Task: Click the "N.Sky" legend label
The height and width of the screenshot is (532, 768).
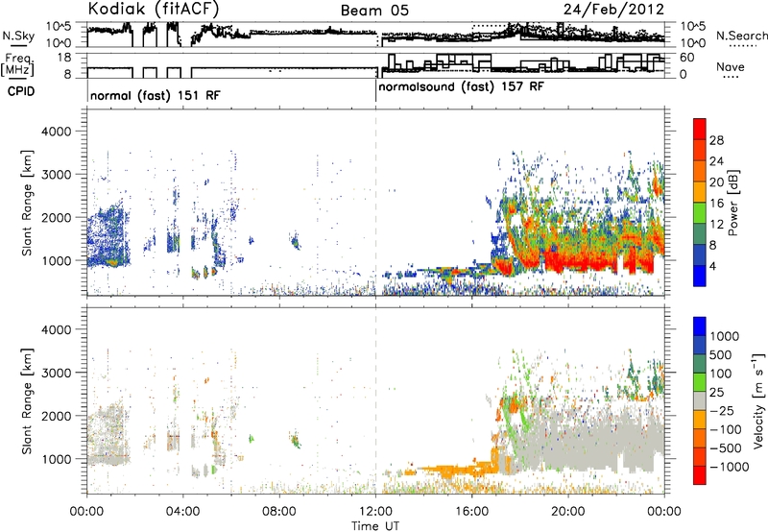Action: click(18, 36)
